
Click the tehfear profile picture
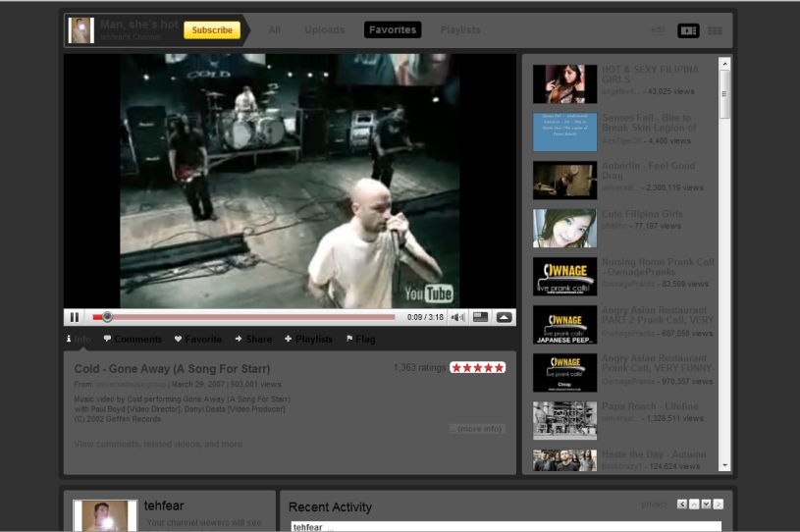(x=106, y=515)
